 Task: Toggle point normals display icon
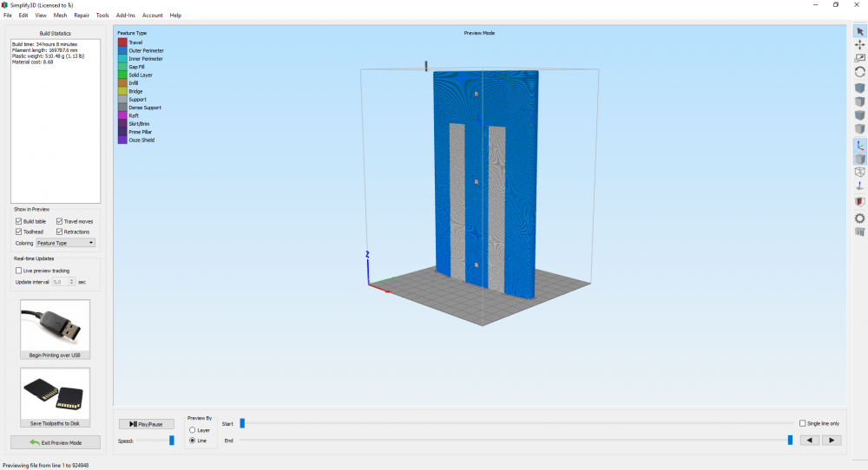pyautogui.click(x=859, y=186)
